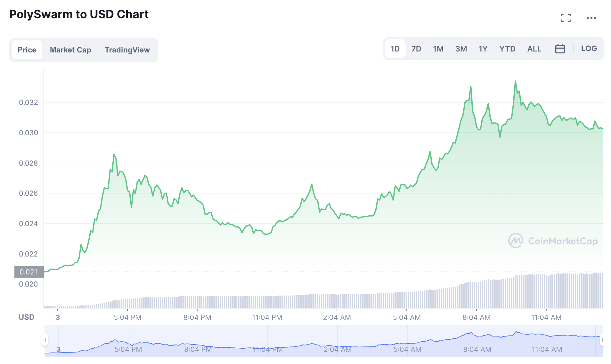Select the ALL time range
The width and height of the screenshot is (611, 364).
tap(534, 49)
